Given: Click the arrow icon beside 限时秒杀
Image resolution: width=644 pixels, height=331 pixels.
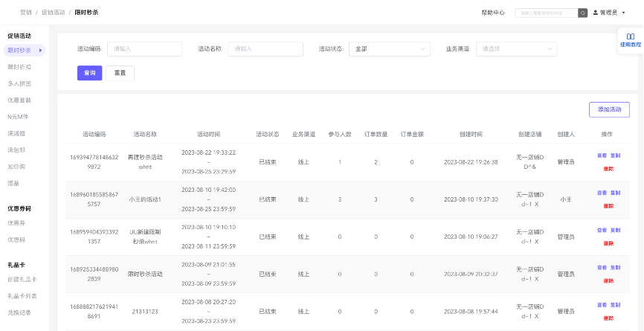Looking at the screenshot, I should pyautogui.click(x=40, y=50).
